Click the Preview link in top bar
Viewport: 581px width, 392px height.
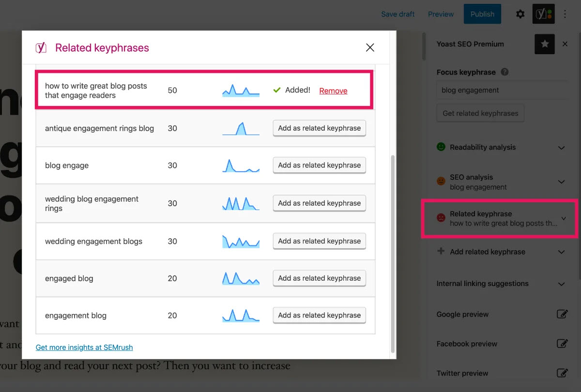441,14
